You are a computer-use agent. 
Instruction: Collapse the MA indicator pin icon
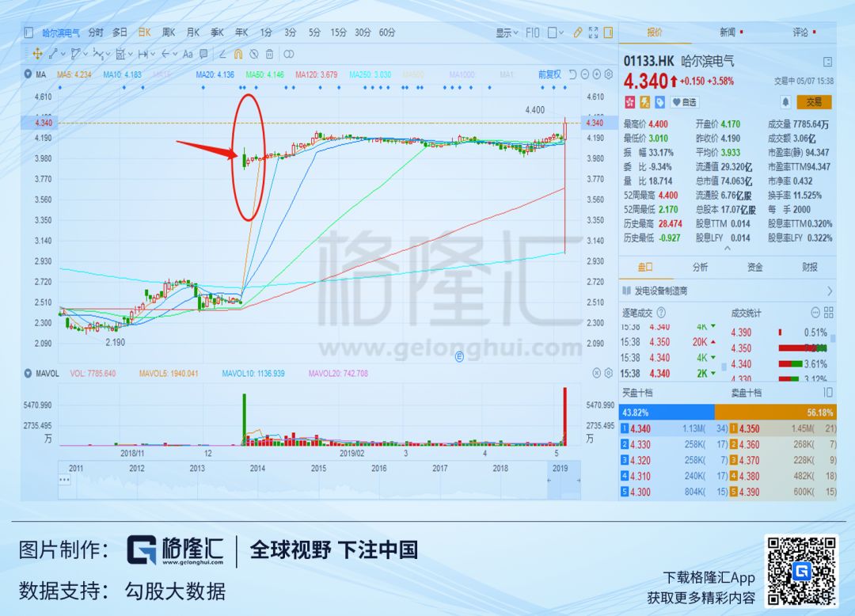click(27, 74)
